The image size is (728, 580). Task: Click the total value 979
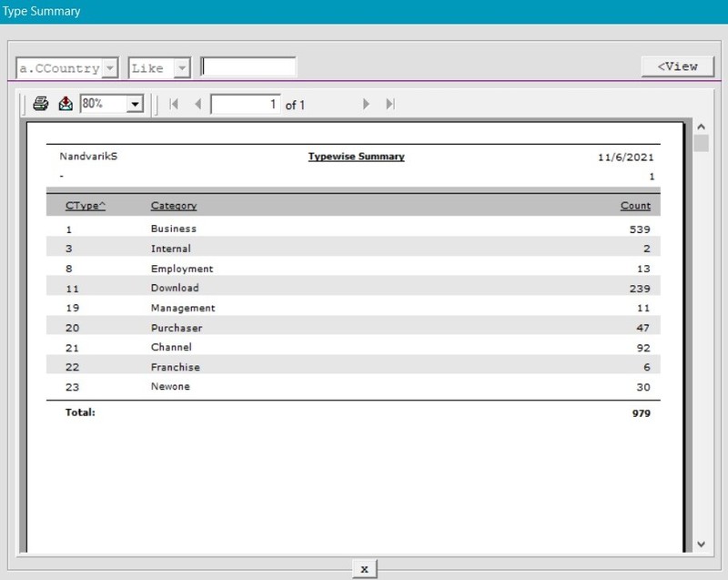[642, 413]
